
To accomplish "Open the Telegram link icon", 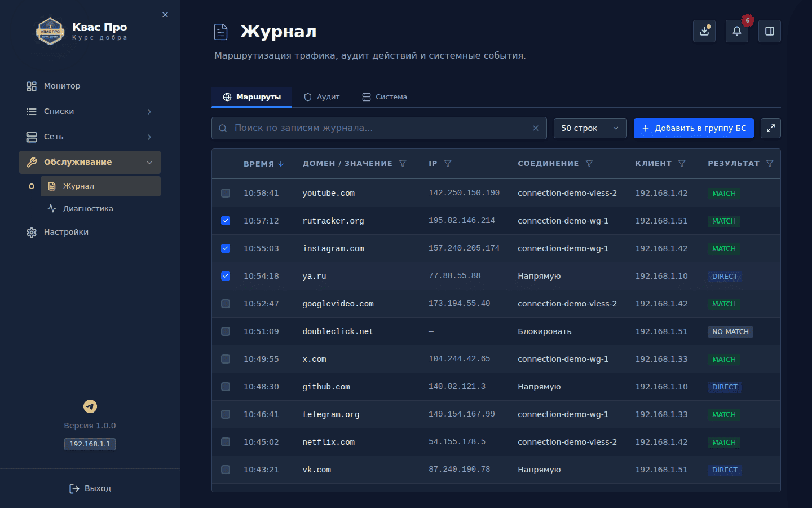I will (x=90, y=406).
